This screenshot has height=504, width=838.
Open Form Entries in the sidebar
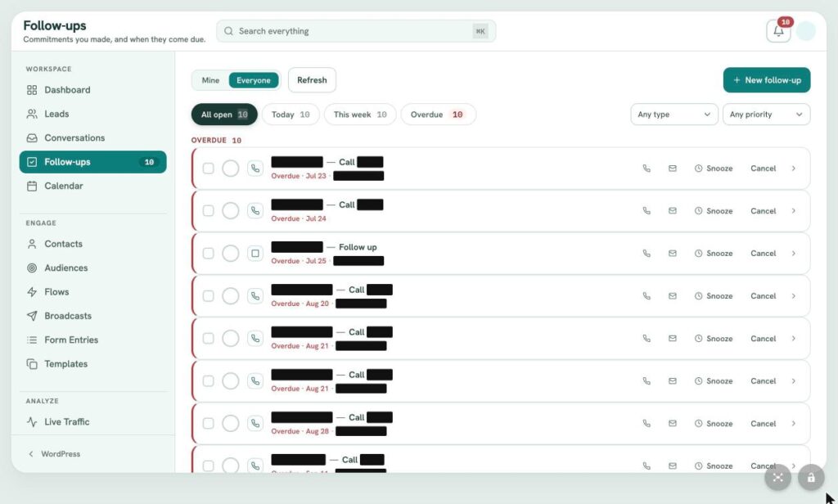coord(93,340)
